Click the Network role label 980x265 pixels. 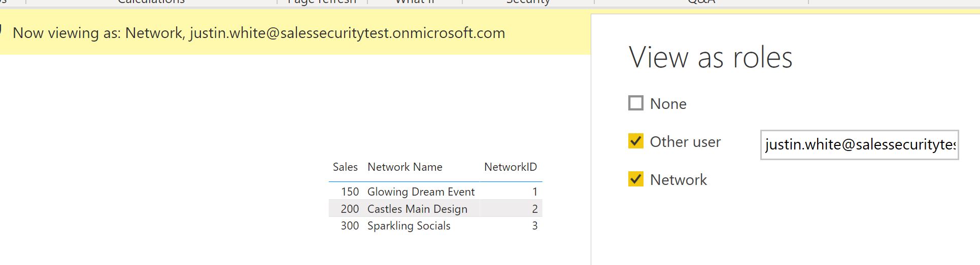(x=679, y=180)
